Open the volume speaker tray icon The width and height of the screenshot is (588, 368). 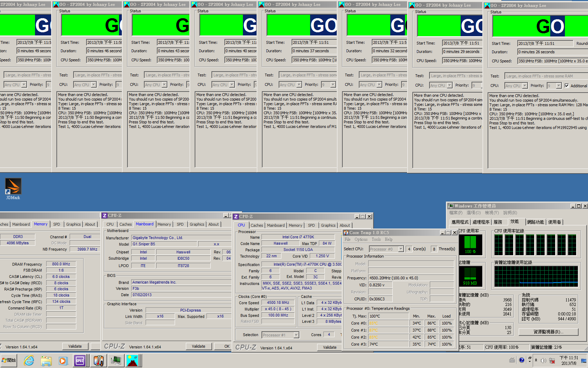pyautogui.click(x=543, y=360)
